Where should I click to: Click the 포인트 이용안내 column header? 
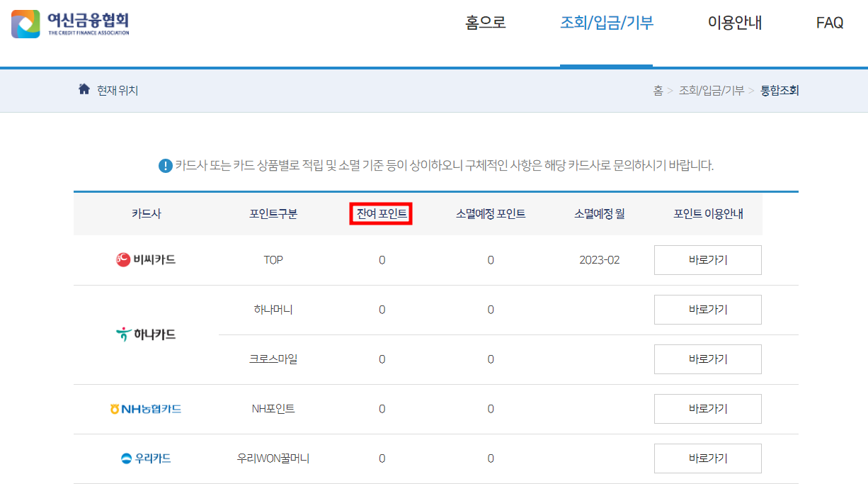point(708,214)
